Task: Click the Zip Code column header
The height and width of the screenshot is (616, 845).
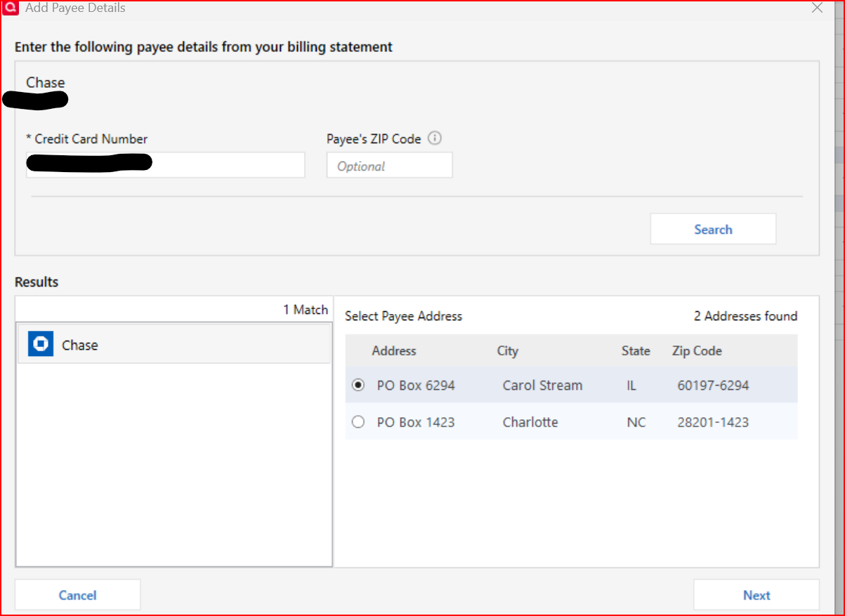Action: pyautogui.click(x=697, y=351)
